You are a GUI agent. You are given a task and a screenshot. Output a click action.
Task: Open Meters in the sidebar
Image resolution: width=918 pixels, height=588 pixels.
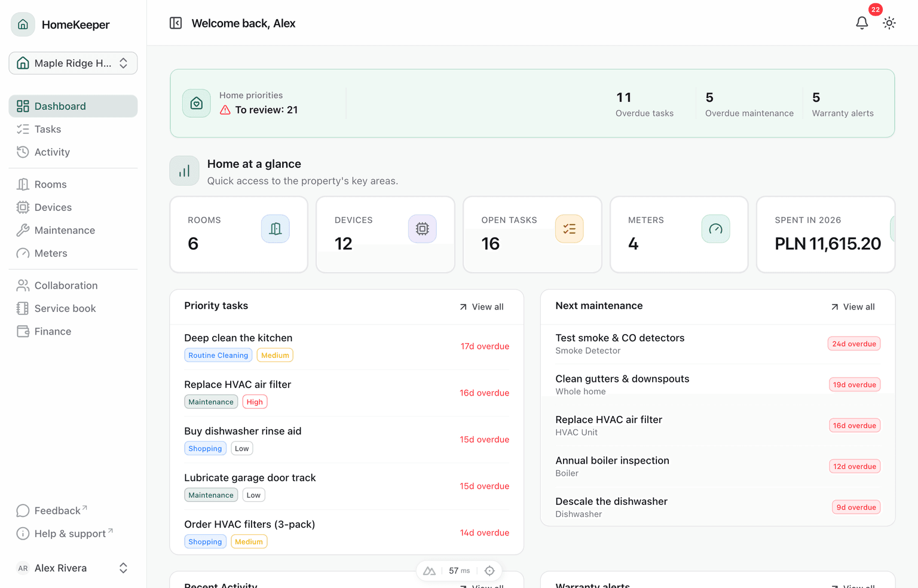pos(73,253)
